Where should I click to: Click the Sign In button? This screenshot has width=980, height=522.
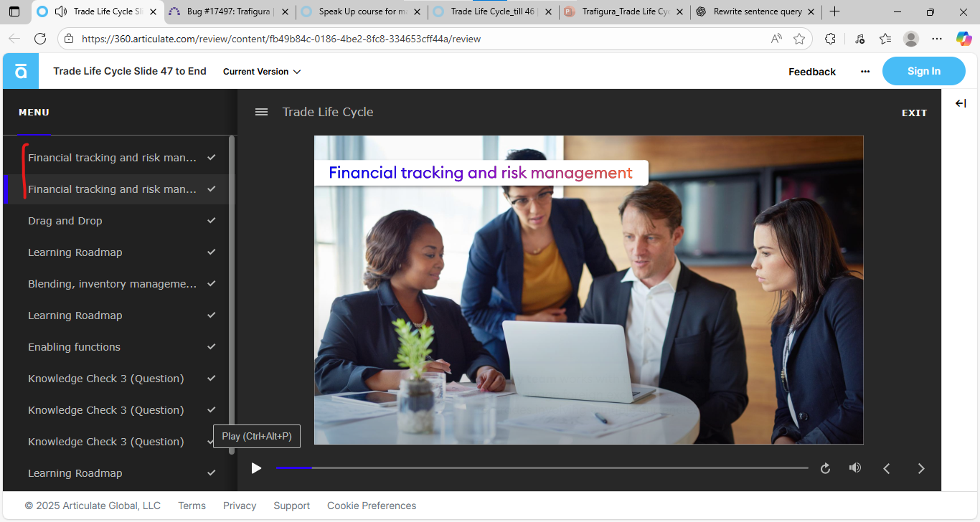pos(923,71)
